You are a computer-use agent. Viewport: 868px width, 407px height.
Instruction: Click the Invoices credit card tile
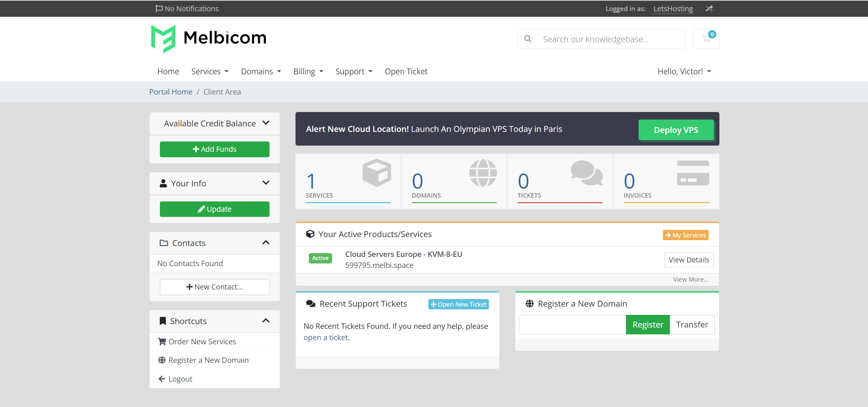coord(666,181)
